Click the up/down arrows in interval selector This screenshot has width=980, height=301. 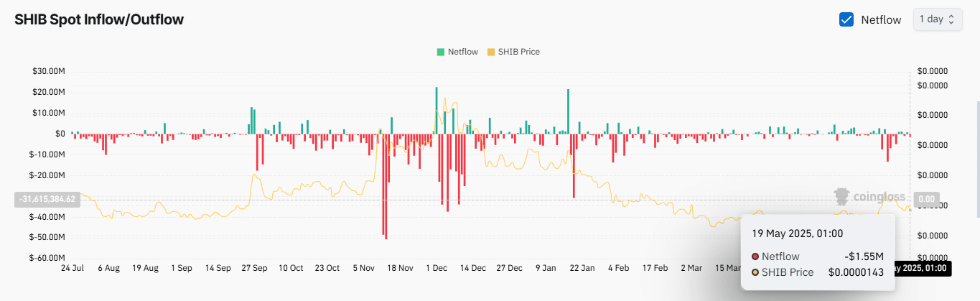(x=951, y=19)
